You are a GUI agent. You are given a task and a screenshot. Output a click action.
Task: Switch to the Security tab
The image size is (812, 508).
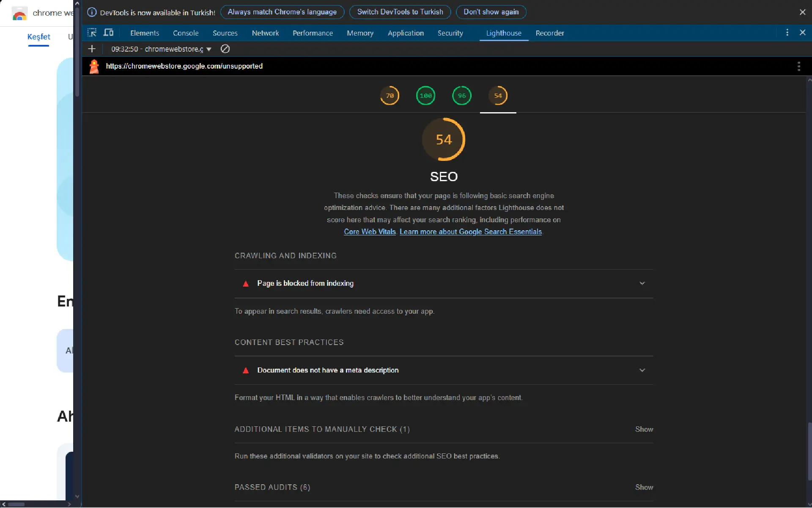(450, 33)
